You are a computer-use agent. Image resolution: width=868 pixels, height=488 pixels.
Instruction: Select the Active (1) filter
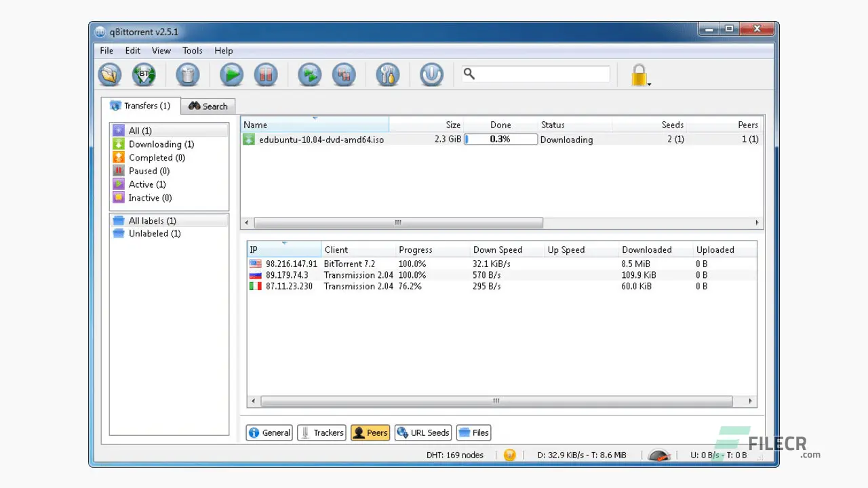(x=169, y=184)
